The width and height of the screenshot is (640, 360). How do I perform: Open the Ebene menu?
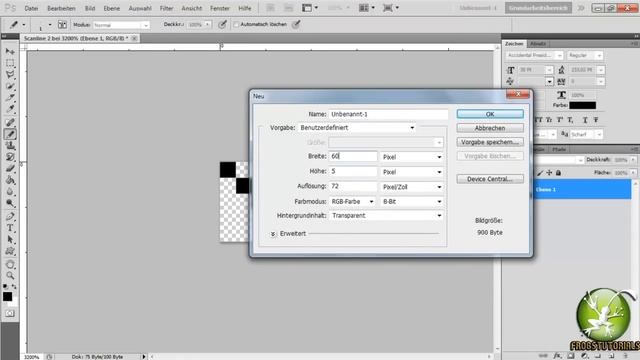112,8
